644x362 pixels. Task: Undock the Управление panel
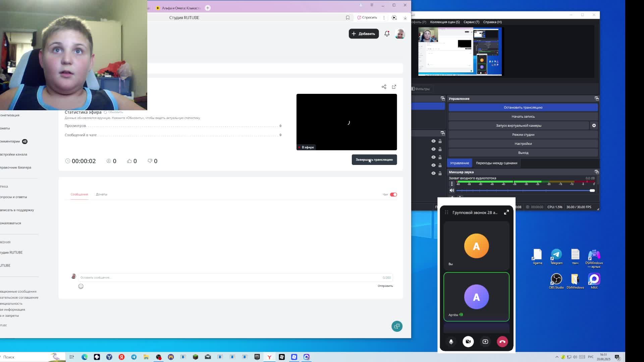tap(596, 99)
